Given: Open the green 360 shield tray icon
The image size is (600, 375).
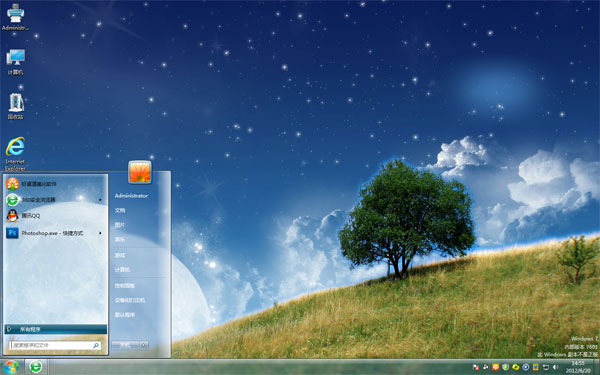Looking at the screenshot, I should (x=505, y=367).
